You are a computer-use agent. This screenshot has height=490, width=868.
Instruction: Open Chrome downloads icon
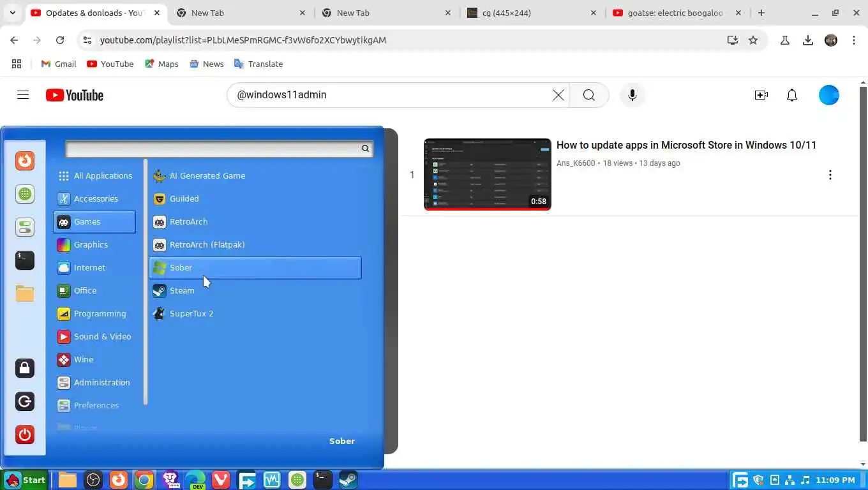pos(807,40)
